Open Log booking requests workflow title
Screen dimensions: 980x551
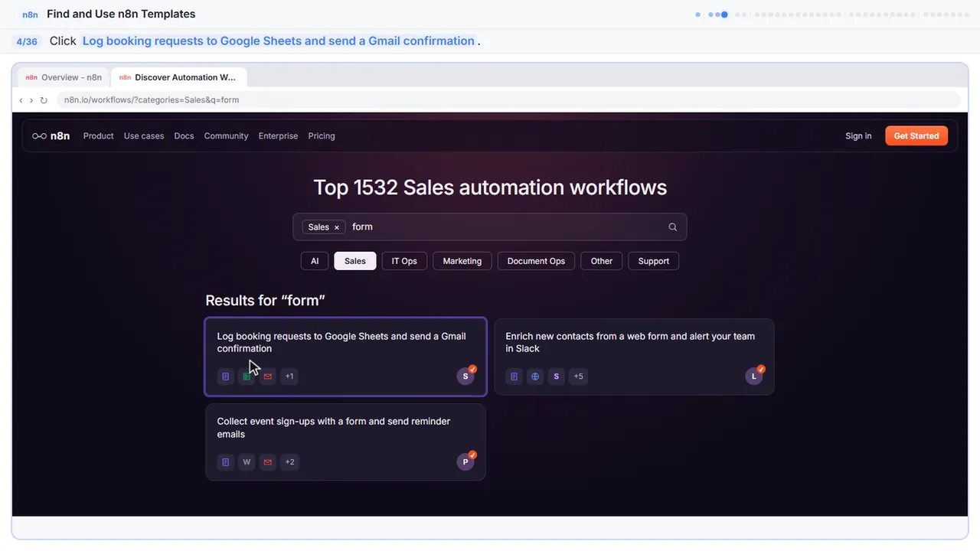tap(341, 342)
